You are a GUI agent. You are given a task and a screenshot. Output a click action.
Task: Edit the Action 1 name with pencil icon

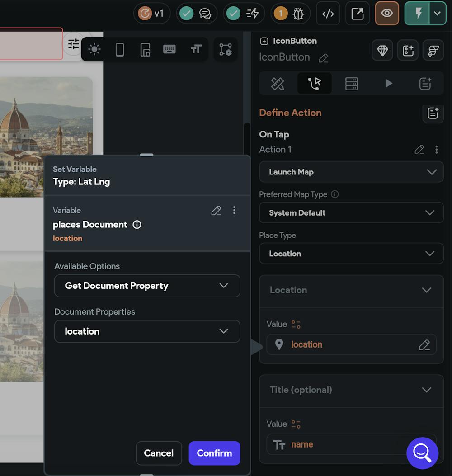[419, 149]
